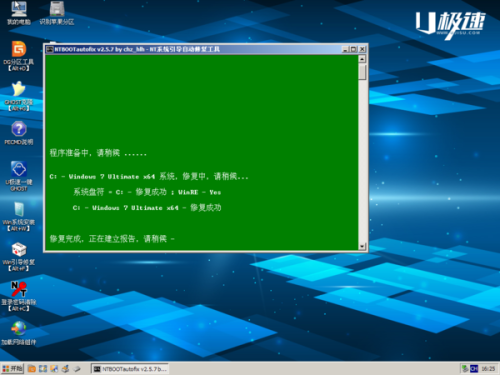Launch DG partition tool shortcut

click(x=19, y=56)
